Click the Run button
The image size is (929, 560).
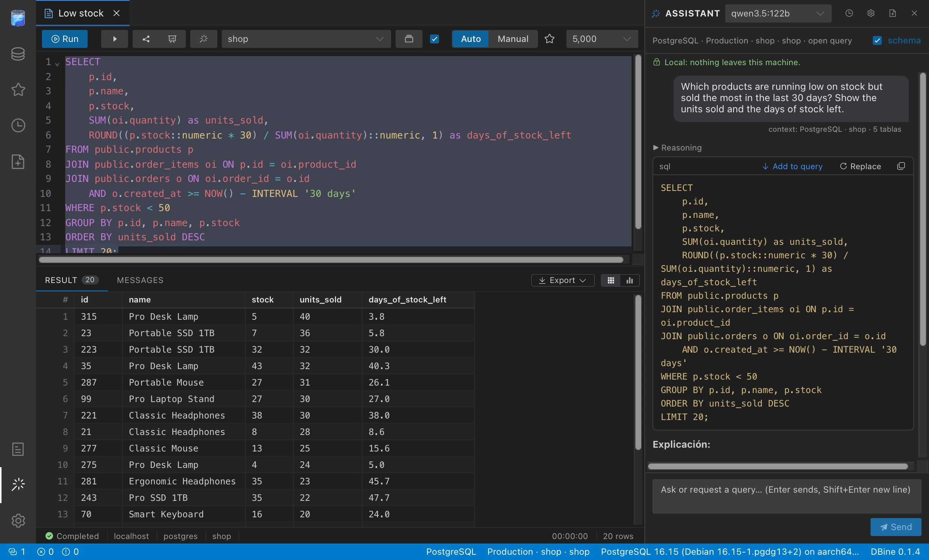point(65,39)
